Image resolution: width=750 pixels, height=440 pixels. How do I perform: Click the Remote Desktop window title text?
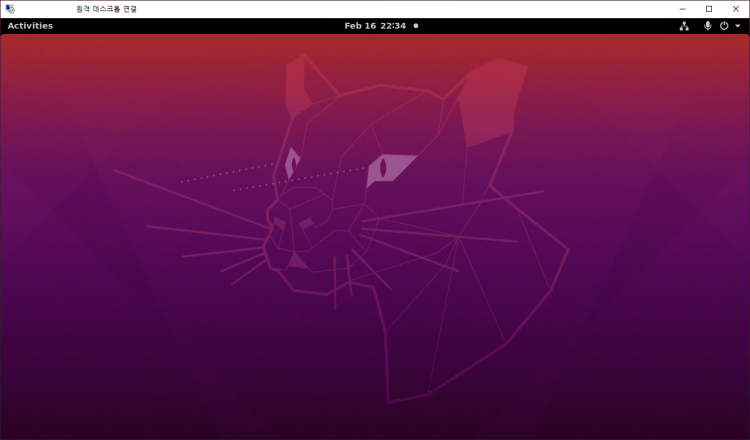point(107,9)
